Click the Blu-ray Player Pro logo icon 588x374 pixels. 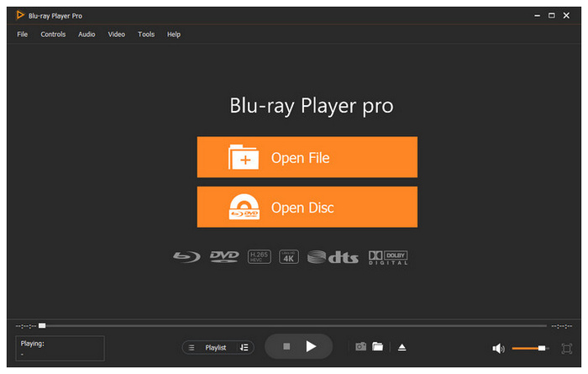coord(20,15)
